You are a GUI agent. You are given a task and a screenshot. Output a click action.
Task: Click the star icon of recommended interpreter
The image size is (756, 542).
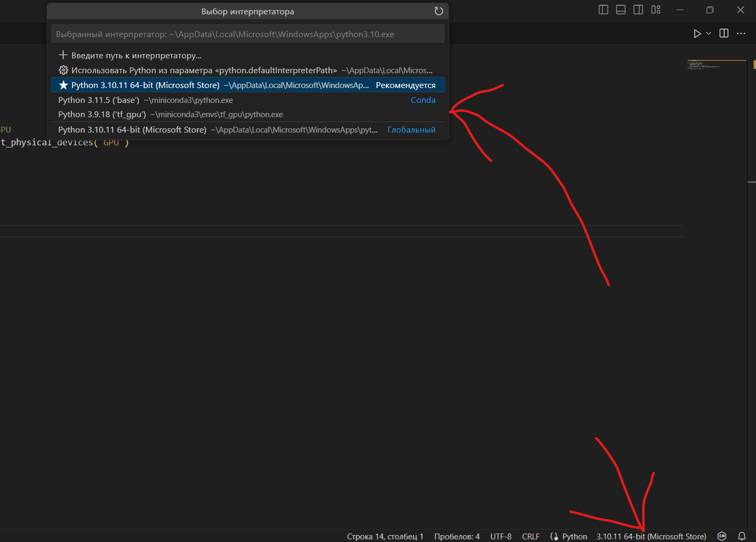63,85
